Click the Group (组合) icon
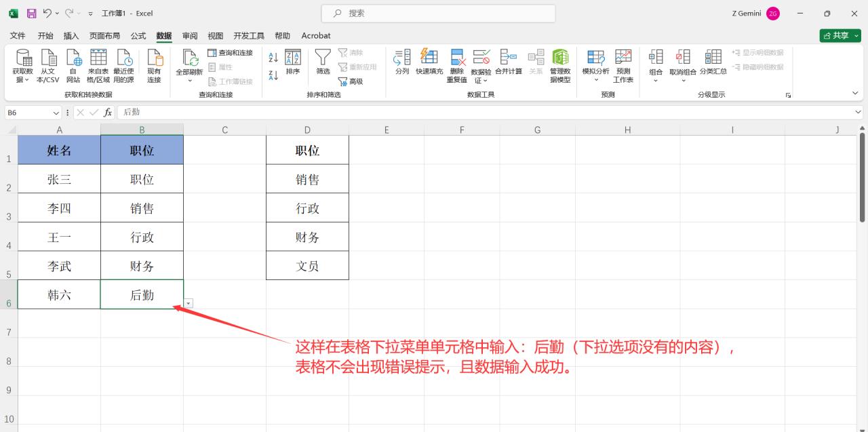This screenshot has width=868, height=432. coord(656,57)
